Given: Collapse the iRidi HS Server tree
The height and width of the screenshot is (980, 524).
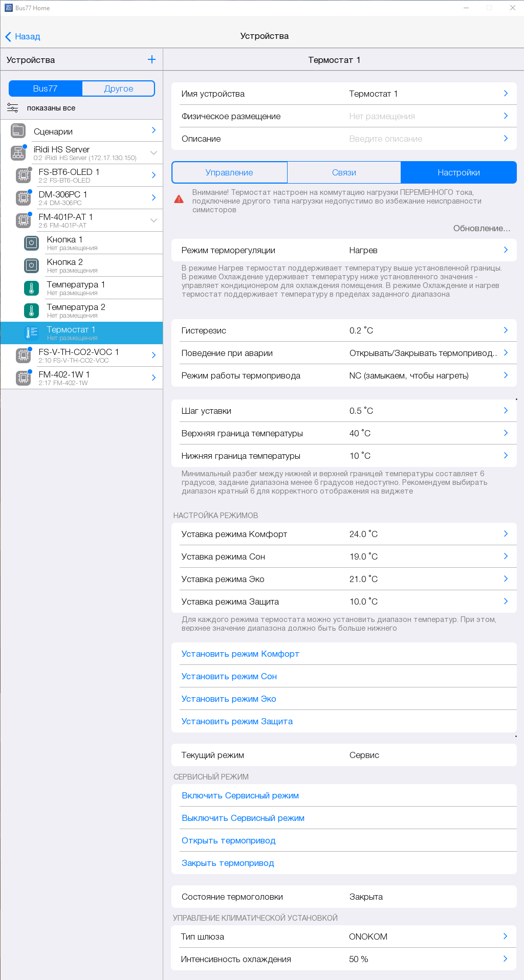Looking at the screenshot, I should point(154,153).
